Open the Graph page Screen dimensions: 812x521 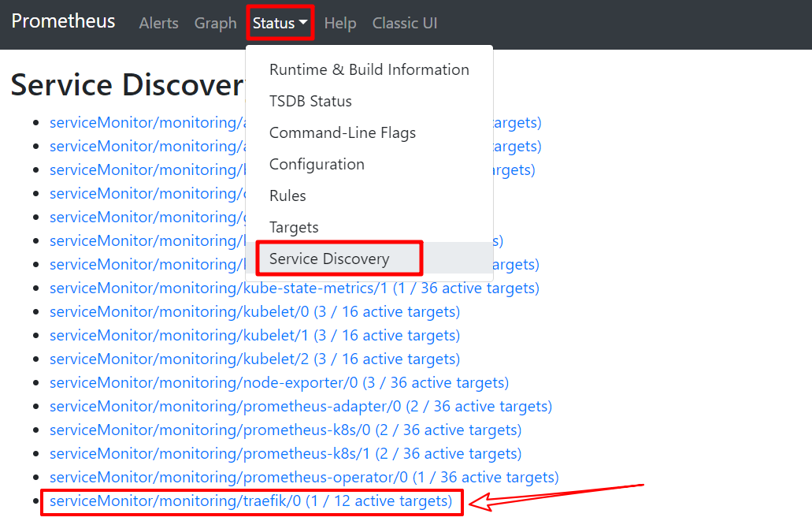pos(215,24)
